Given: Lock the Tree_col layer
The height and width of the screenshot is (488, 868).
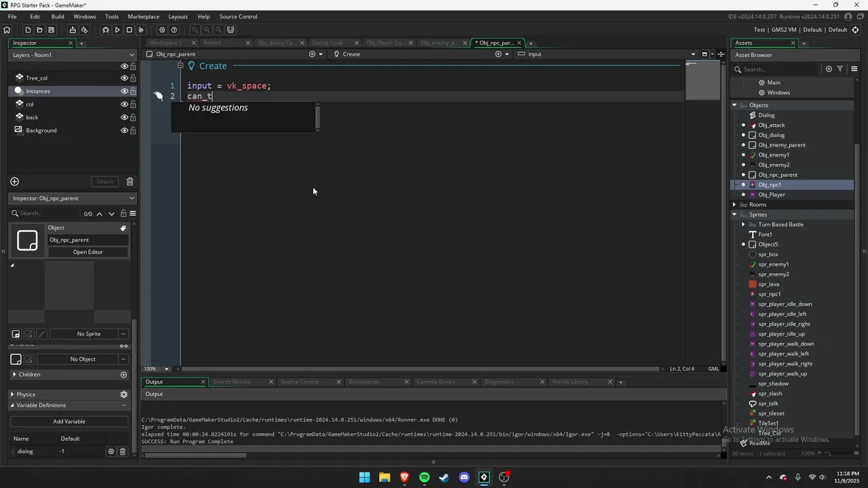Looking at the screenshot, I should pyautogui.click(x=133, y=78).
